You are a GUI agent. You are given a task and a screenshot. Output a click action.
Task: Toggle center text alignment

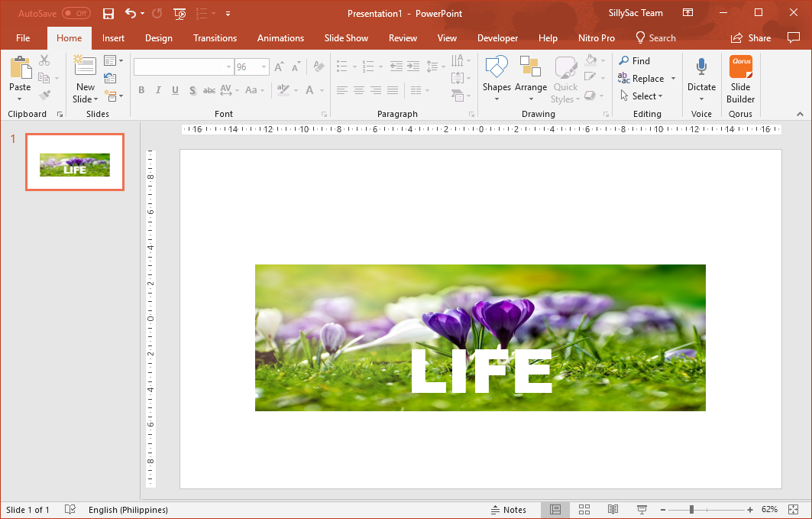coord(359,90)
